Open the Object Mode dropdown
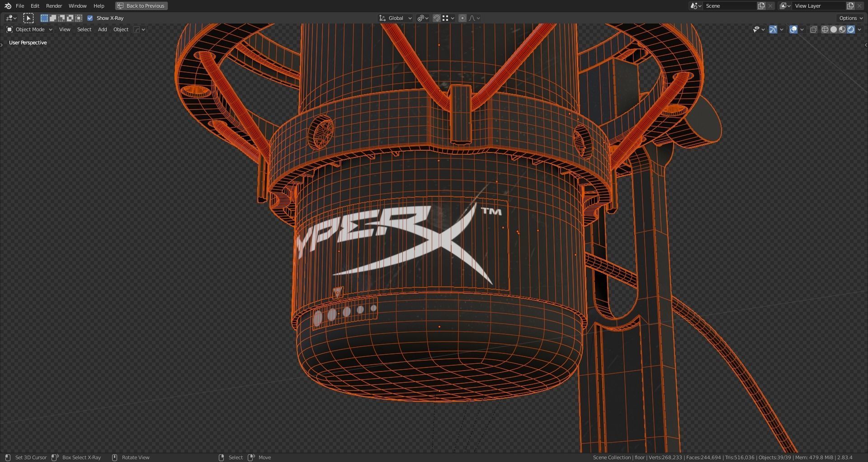Image resolution: width=868 pixels, height=462 pixels. [x=29, y=29]
